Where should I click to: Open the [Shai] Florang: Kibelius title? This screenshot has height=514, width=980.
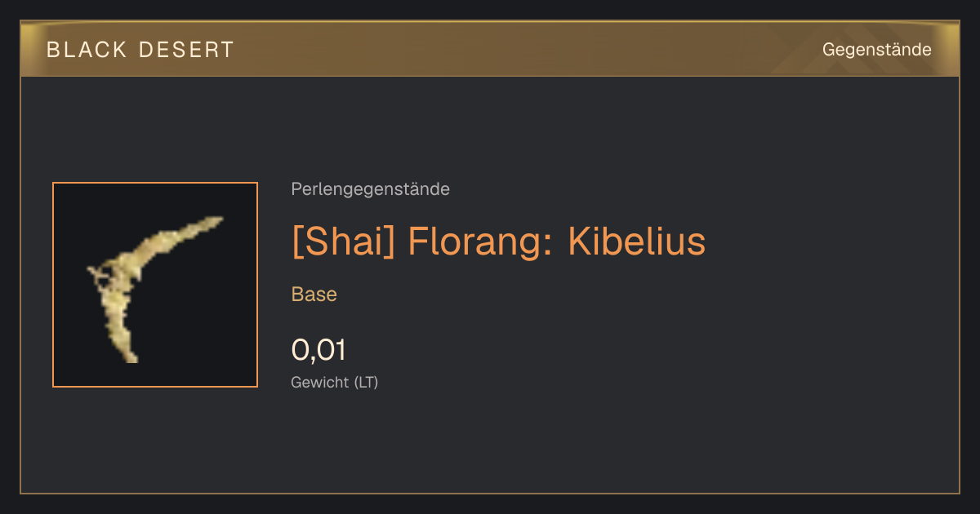tap(498, 242)
